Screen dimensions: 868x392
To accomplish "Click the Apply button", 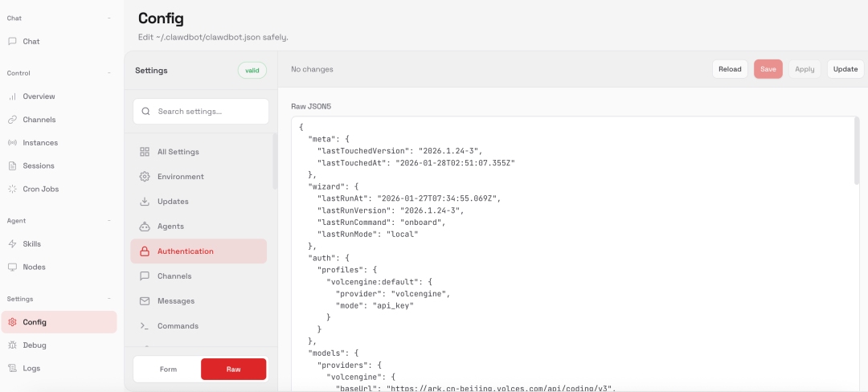I will pyautogui.click(x=805, y=69).
